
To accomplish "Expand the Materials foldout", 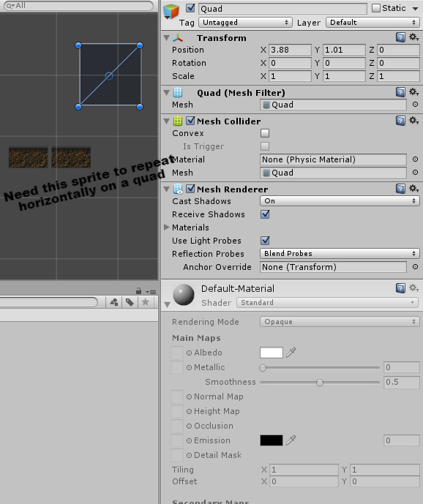I will [167, 227].
